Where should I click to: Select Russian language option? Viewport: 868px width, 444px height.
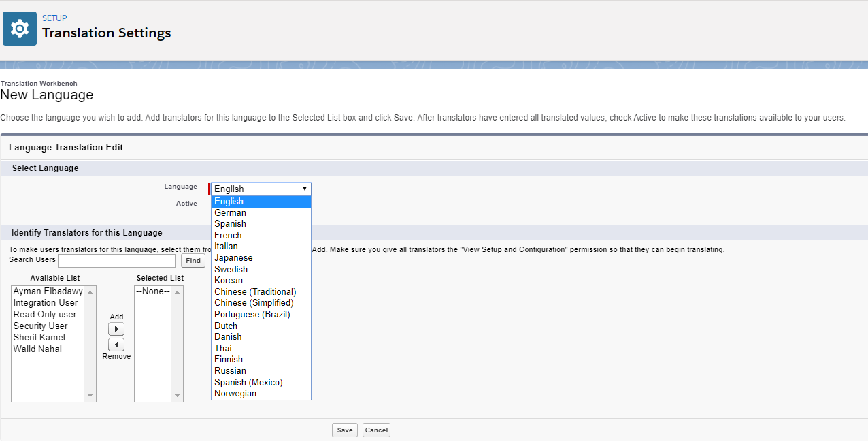point(230,370)
